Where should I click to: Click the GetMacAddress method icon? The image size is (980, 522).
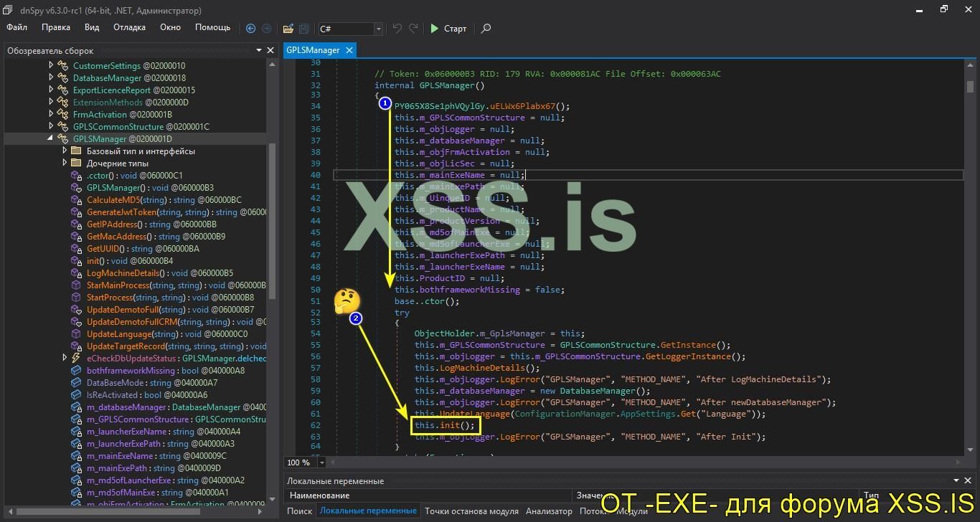tap(76, 237)
